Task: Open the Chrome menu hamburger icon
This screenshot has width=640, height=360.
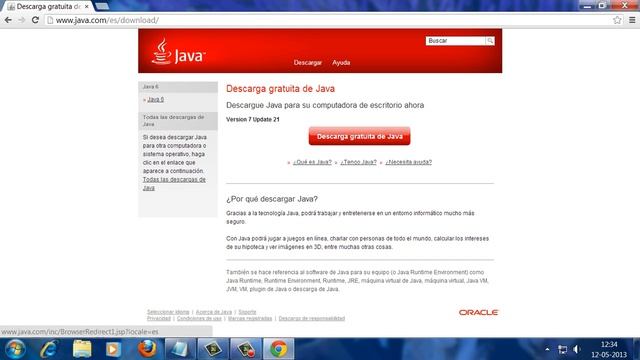Action: point(632,20)
